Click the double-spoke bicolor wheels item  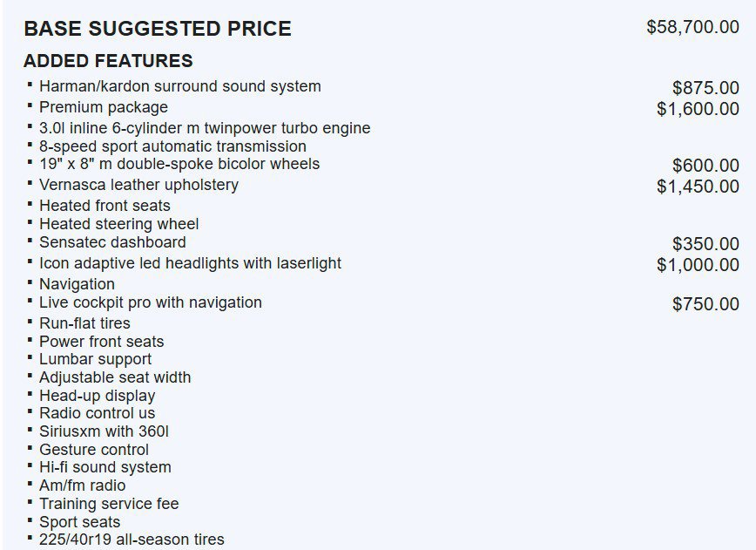coord(179,164)
